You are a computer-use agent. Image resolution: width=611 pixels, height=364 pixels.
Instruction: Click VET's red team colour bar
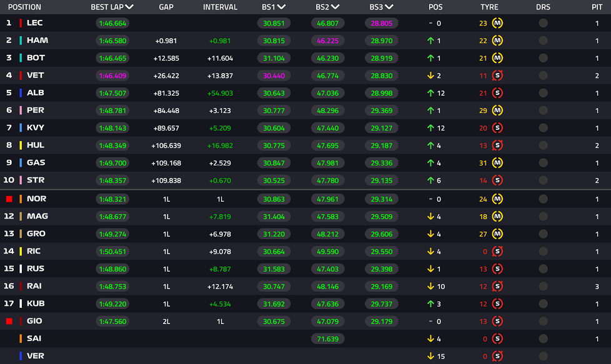pyautogui.click(x=21, y=76)
